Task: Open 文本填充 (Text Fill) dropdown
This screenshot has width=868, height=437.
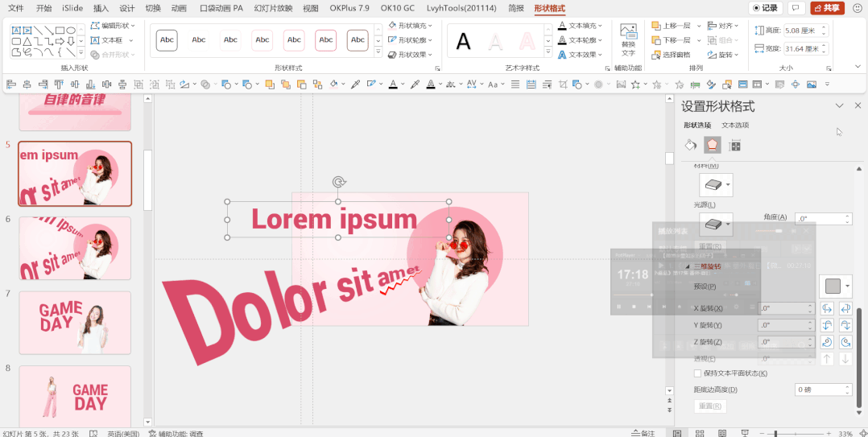Action: click(x=581, y=26)
